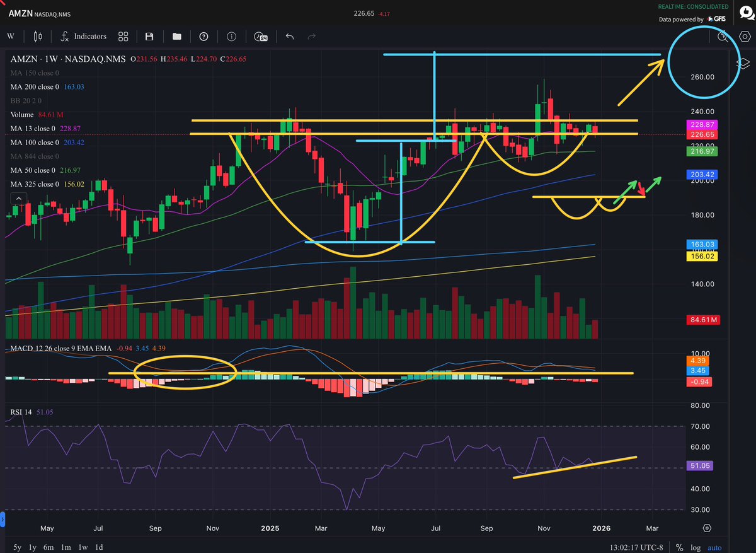
Task: Open the object layers stack icon
Action: pyautogui.click(x=743, y=64)
